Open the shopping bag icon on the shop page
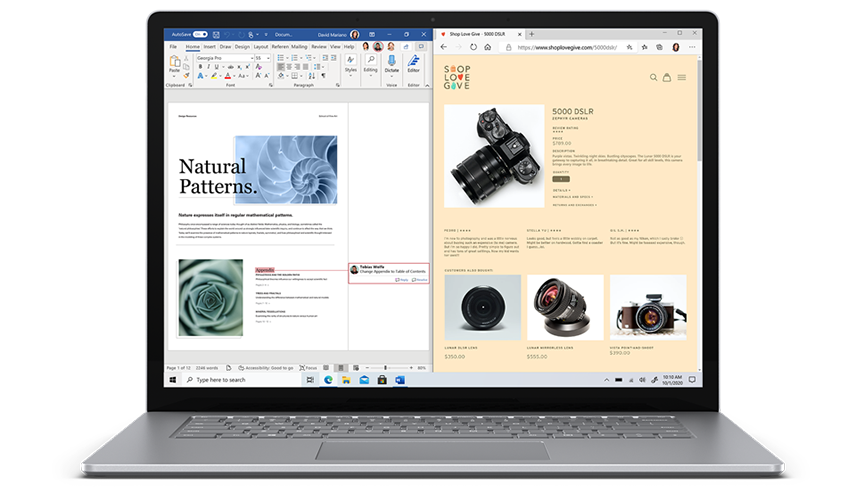 point(667,78)
